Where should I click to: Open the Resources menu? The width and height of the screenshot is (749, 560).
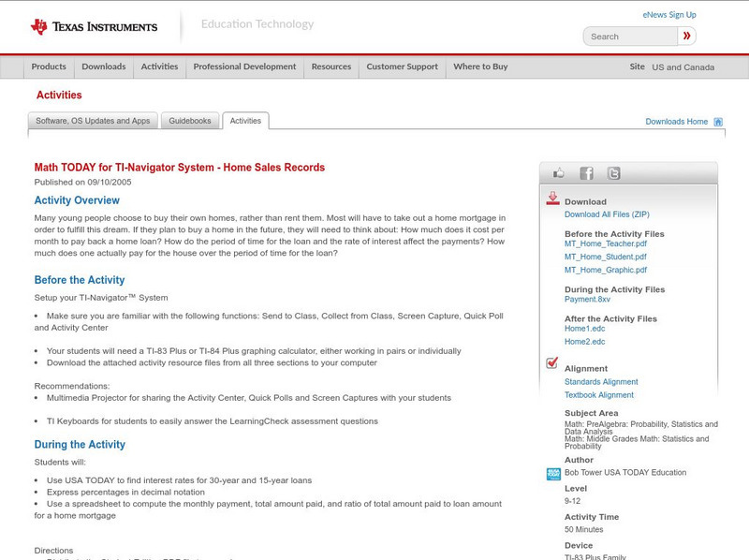(x=331, y=66)
